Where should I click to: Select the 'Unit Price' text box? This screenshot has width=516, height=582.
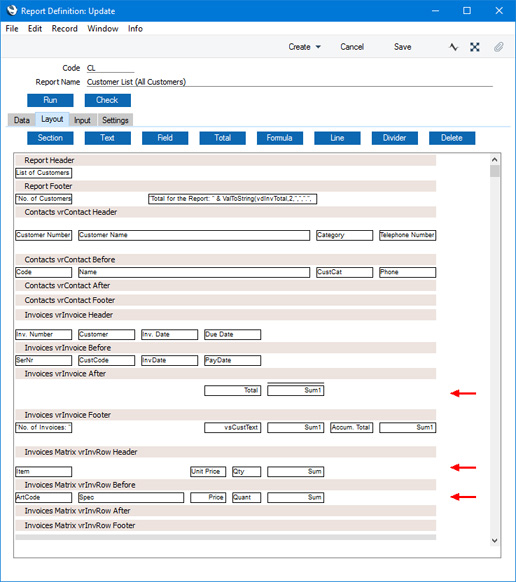208,472
